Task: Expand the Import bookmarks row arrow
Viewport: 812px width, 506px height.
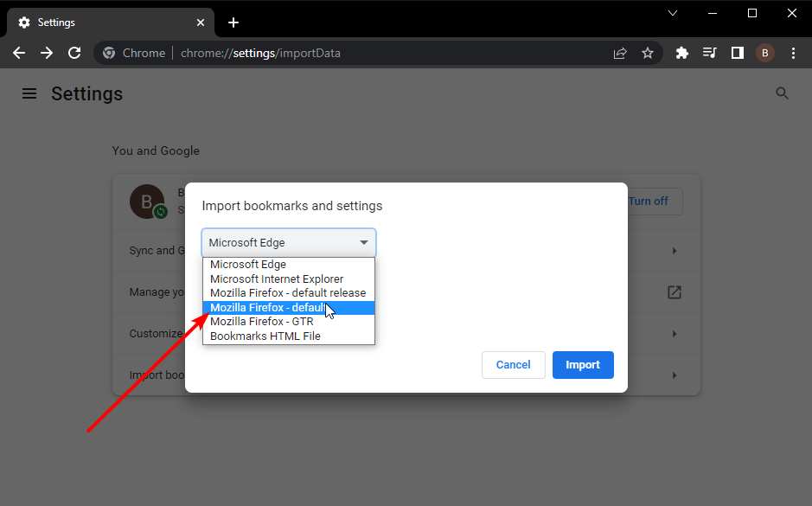Action: pyautogui.click(x=675, y=375)
